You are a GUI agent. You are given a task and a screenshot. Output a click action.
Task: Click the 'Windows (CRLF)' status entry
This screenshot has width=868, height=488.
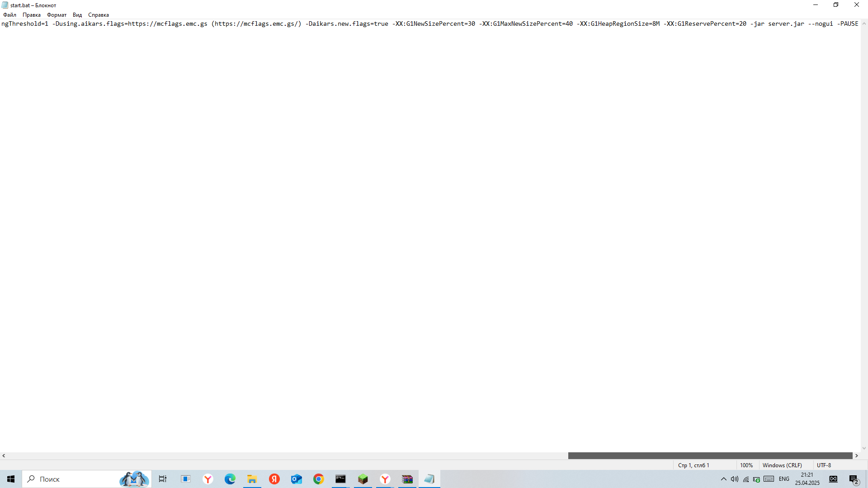coord(782,465)
